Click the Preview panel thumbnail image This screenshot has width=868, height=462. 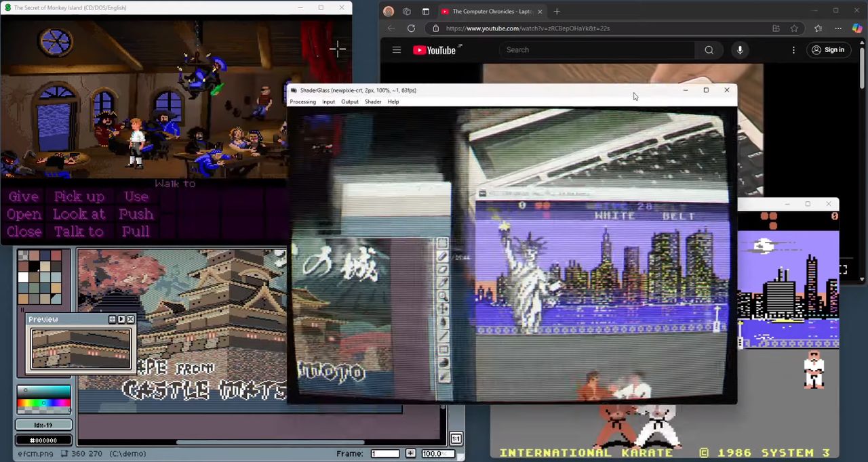pyautogui.click(x=81, y=349)
